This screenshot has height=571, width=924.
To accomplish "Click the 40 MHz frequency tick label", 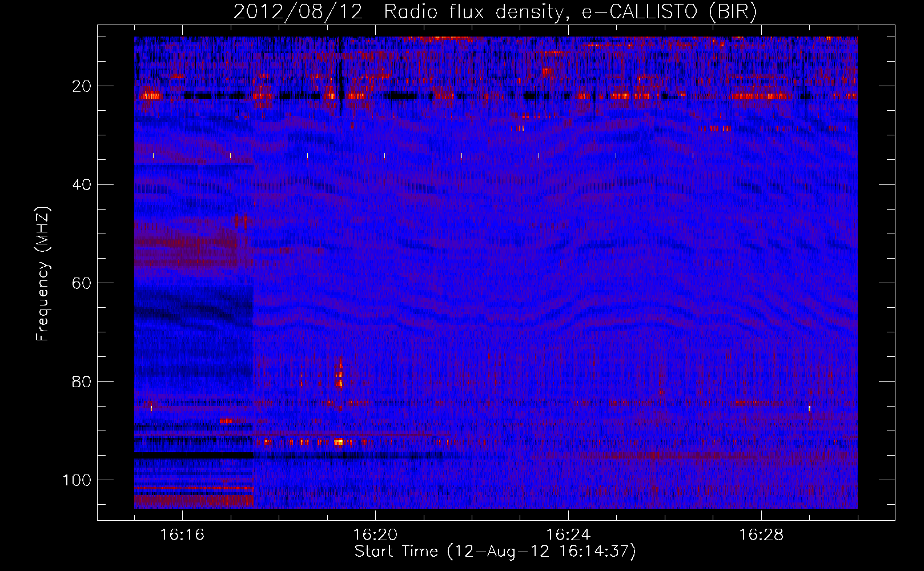I will (82, 185).
